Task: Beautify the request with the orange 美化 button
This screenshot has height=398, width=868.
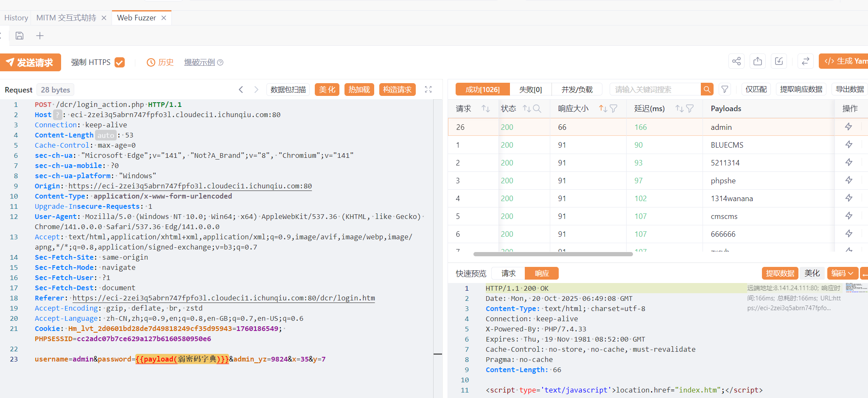Action: click(x=327, y=90)
